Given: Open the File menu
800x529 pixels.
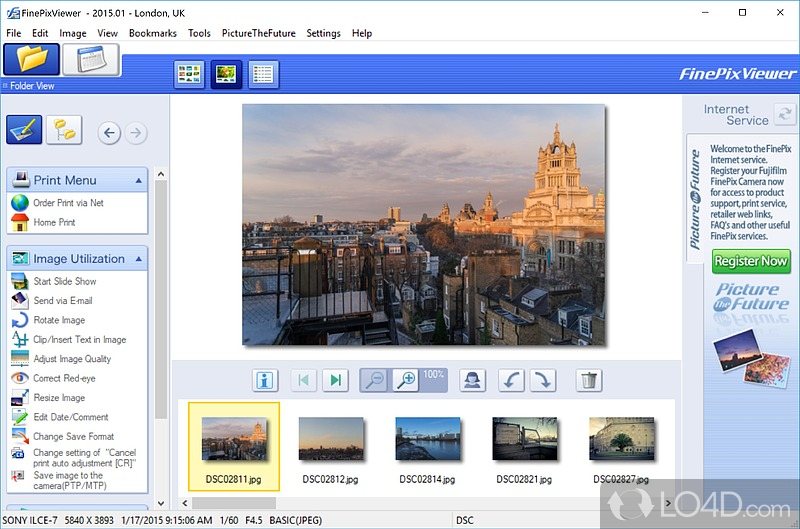Looking at the screenshot, I should (14, 33).
